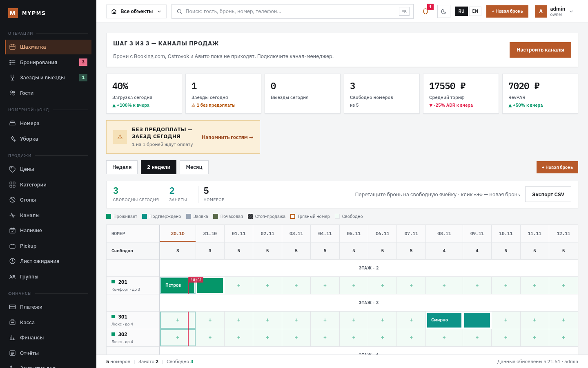This screenshot has width=588, height=368.
Task: Open the Цены tag icon
Action: [x=13, y=169]
